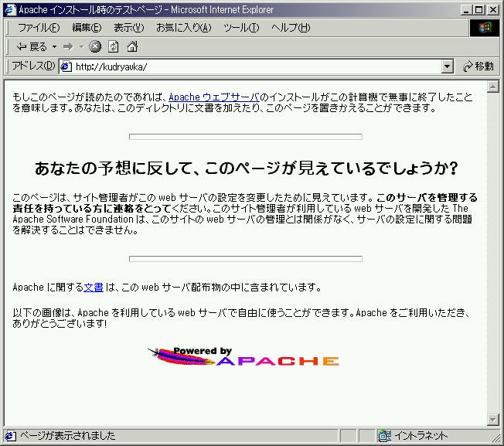Open the 表示(V) menu
This screenshot has width=504, height=446.
pos(128,28)
